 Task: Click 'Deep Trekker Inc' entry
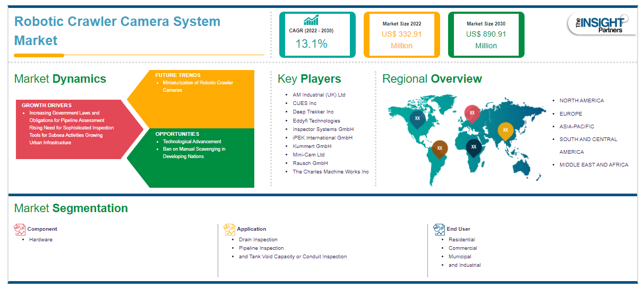coord(313,112)
